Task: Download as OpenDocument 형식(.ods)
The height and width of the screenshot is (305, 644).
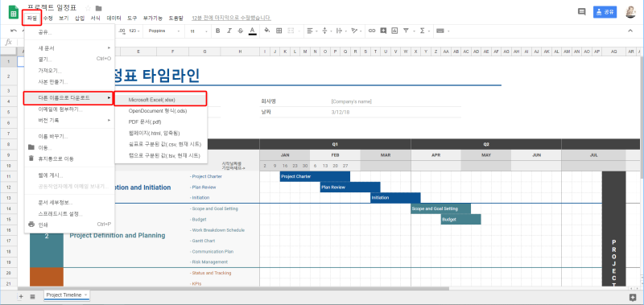Action: pos(161,111)
